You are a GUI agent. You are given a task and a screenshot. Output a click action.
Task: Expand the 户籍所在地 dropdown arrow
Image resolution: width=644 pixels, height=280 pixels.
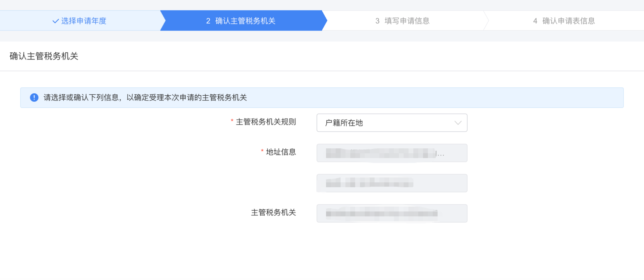click(458, 123)
